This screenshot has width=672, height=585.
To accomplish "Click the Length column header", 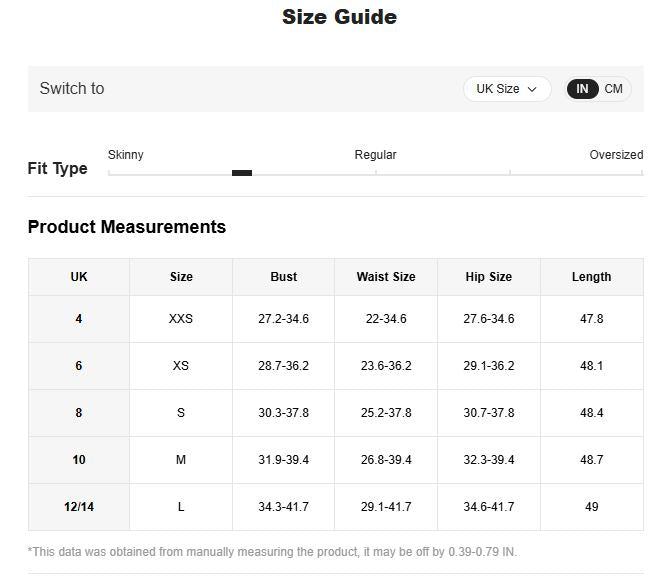I will pos(591,277).
